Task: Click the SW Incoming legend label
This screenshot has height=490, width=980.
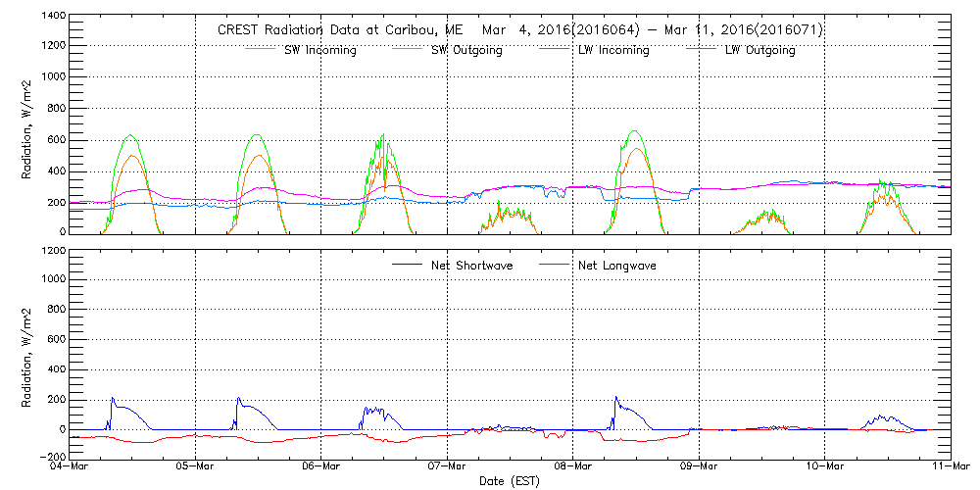Action: point(320,51)
